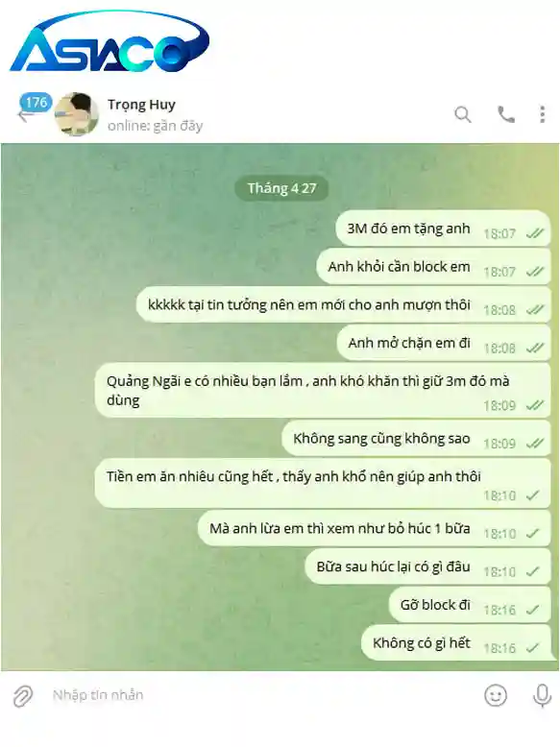Open the emoji picker smiley icon
560x747 pixels.
[496, 695]
